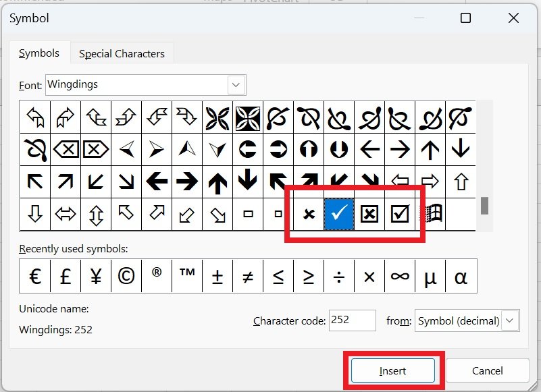The height and width of the screenshot is (392, 541).
Task: Switch to the Symbols tab
Action: 39,53
